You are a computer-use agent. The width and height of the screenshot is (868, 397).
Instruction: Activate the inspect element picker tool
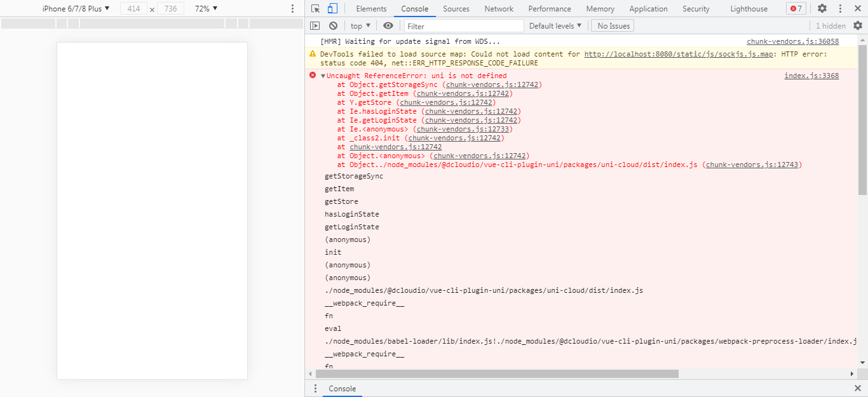point(315,9)
